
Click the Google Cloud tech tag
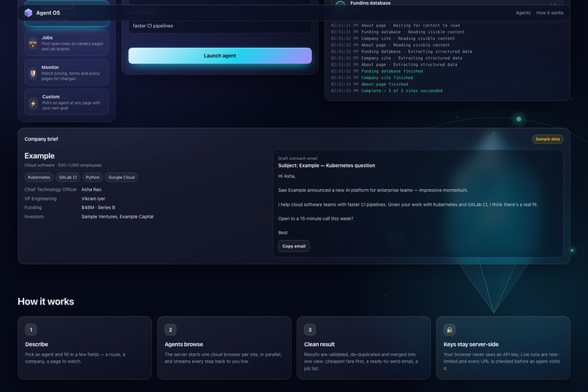point(121,177)
